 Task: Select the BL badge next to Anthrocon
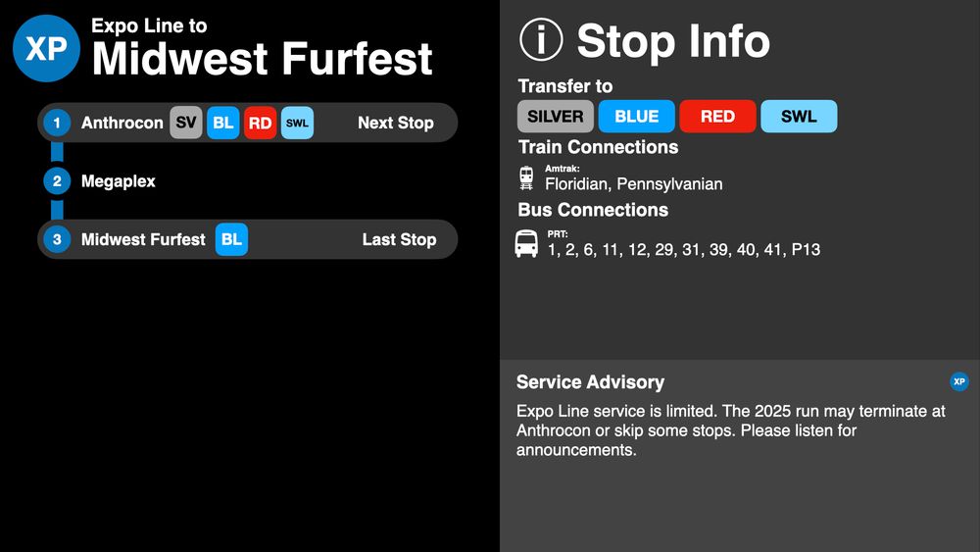pyautogui.click(x=223, y=123)
